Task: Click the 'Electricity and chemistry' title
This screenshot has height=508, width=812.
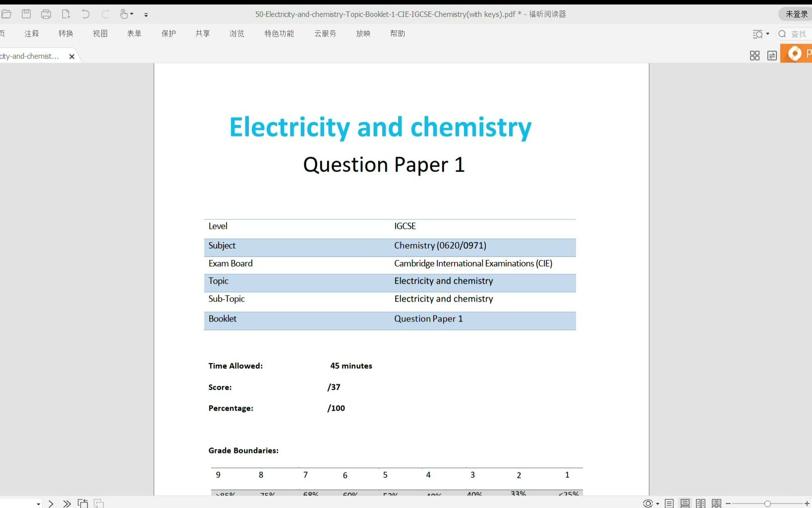Action: coord(380,127)
